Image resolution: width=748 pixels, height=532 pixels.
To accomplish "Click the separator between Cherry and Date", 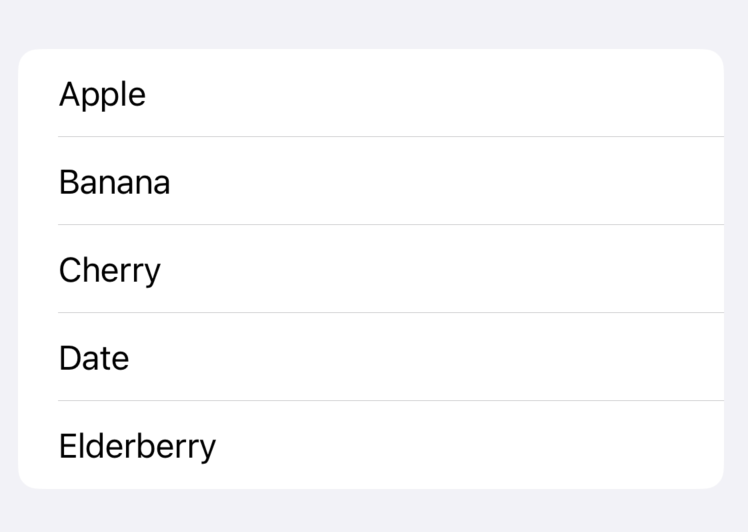I will pos(390,312).
